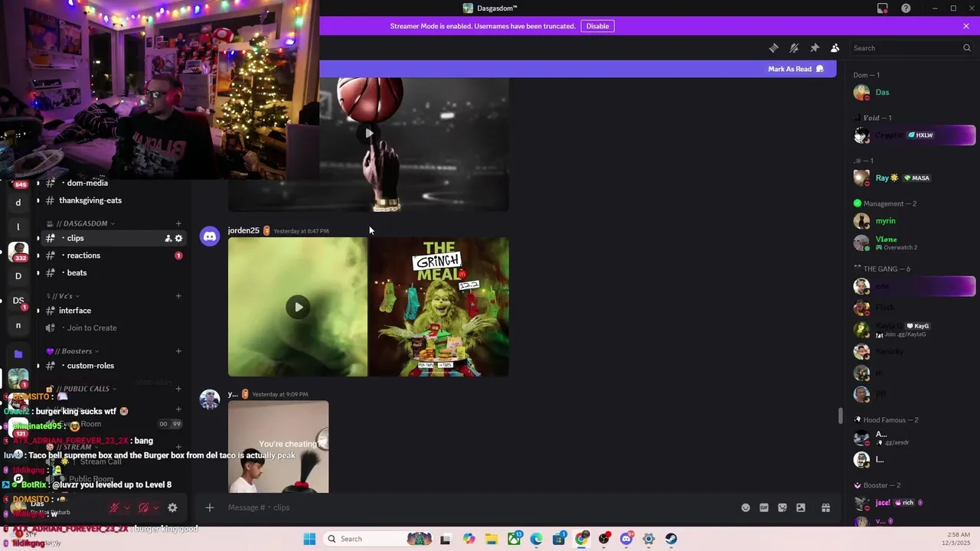Open the server folder icon in sidebar
Viewport: 980px width, 551px height.
coord(18,354)
